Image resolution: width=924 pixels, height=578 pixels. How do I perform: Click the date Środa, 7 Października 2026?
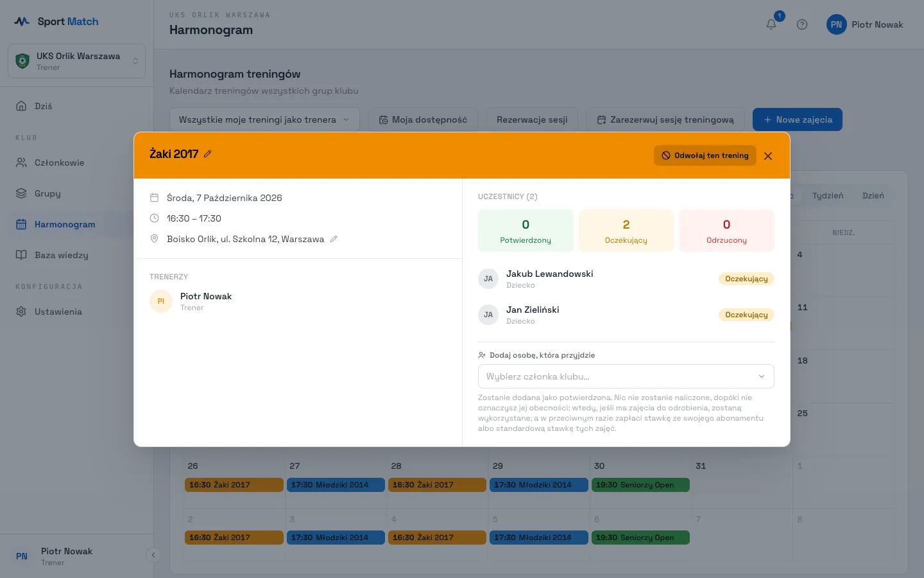pyautogui.click(x=225, y=198)
